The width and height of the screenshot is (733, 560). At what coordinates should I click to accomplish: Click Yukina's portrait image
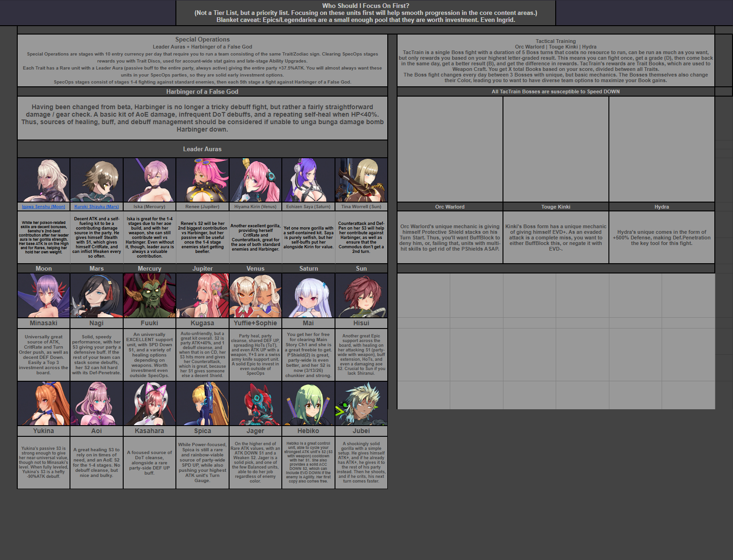tap(43, 404)
